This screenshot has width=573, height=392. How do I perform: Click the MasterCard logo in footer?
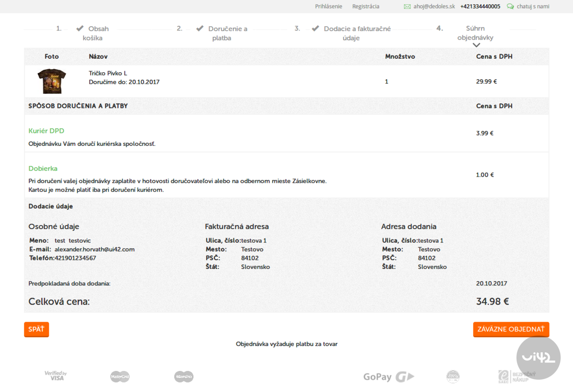[x=120, y=377]
